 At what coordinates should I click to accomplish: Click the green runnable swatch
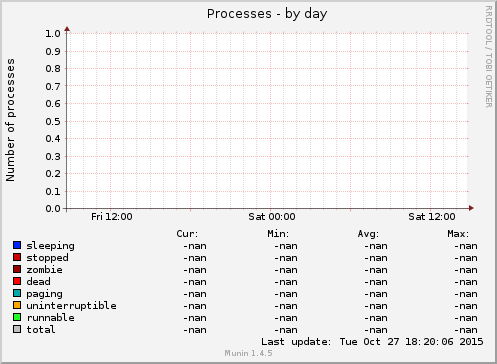tap(17, 317)
